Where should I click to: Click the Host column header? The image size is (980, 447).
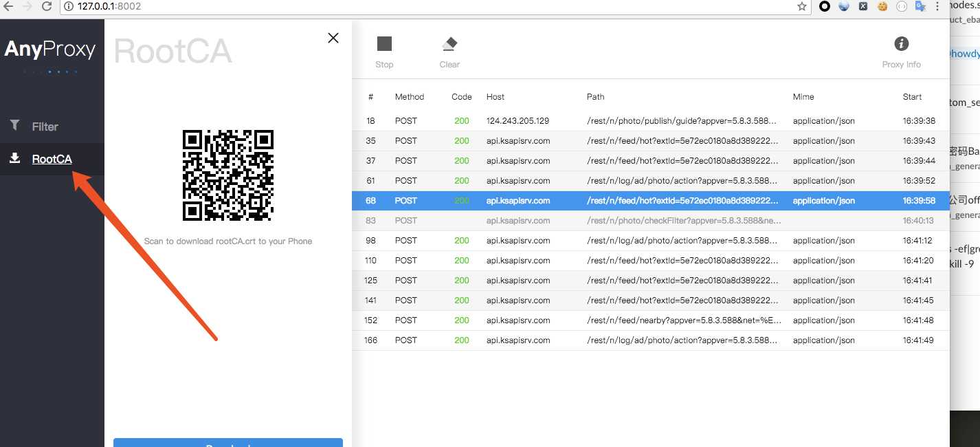(495, 97)
